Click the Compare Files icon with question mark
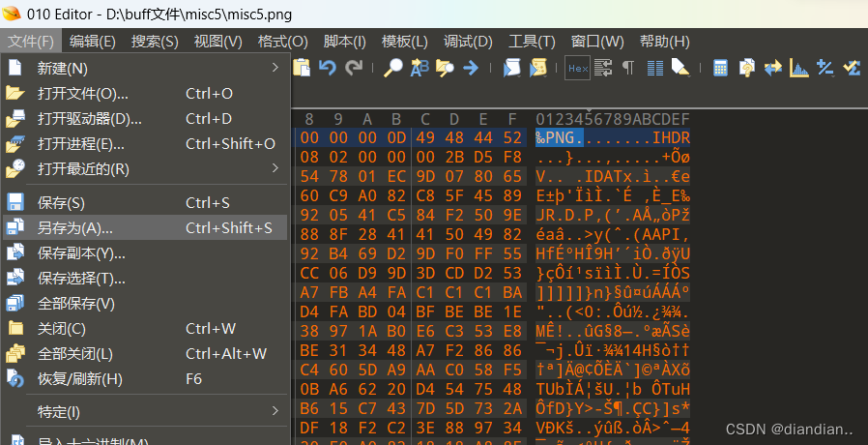The height and width of the screenshot is (445, 868). [x=747, y=68]
